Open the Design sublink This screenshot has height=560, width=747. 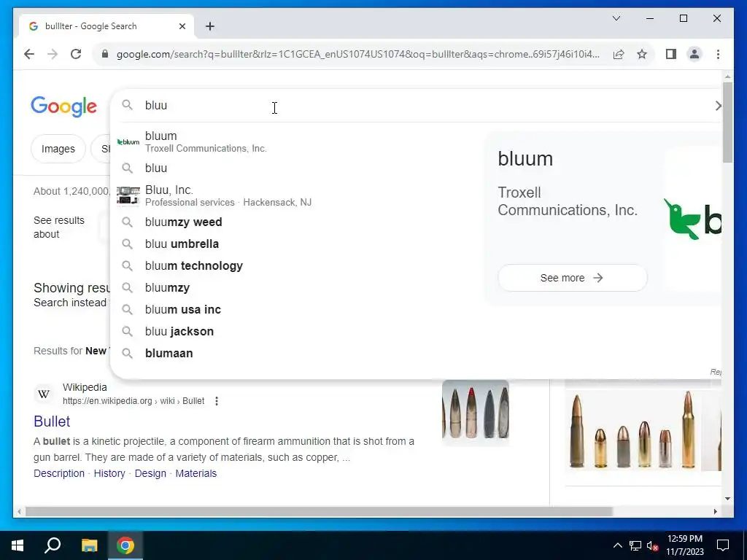click(150, 473)
